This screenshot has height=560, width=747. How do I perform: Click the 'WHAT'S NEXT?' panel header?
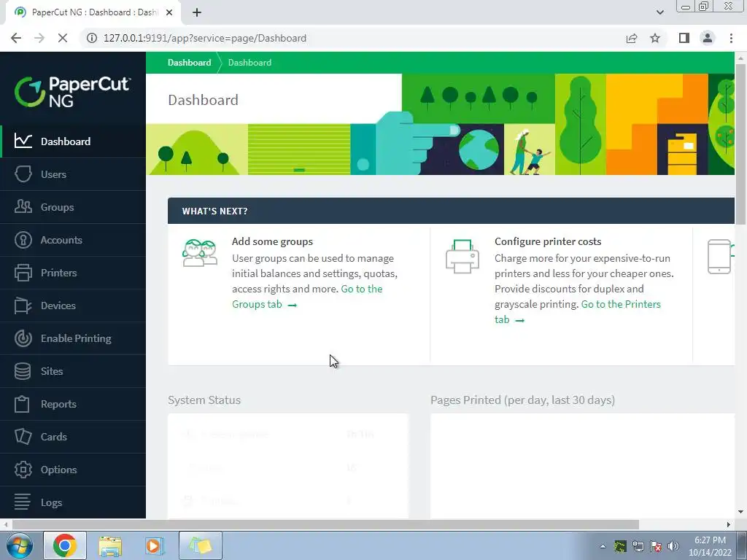[451, 211]
